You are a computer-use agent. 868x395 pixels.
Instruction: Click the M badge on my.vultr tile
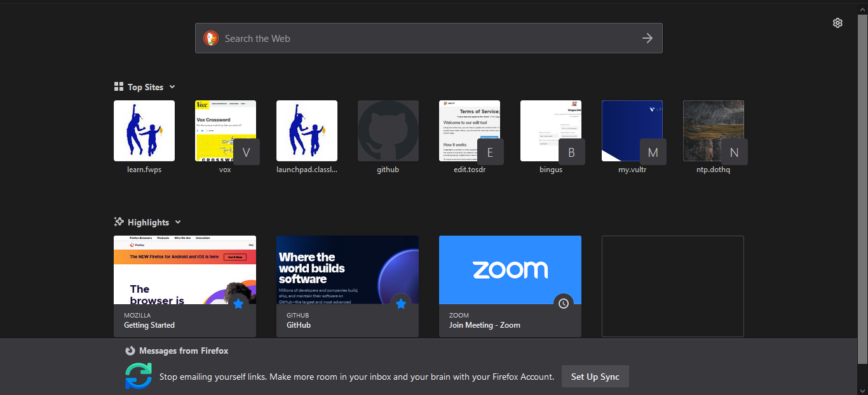pos(653,152)
